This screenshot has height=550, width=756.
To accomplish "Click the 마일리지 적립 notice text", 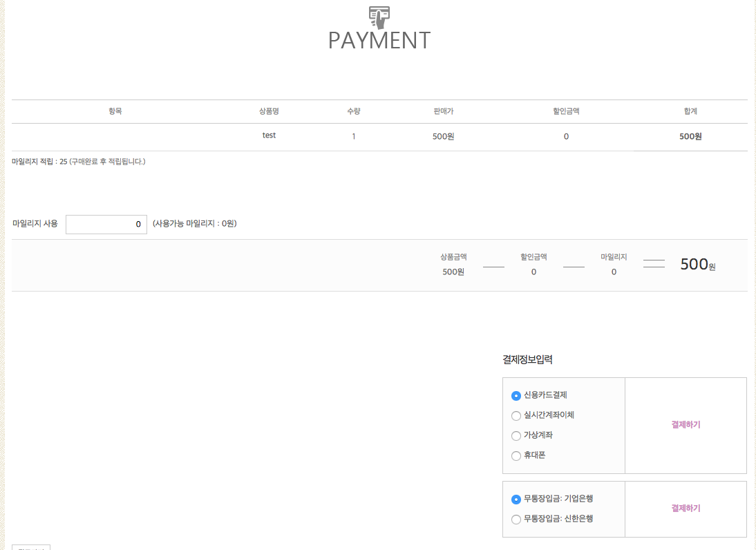I will 78,162.
